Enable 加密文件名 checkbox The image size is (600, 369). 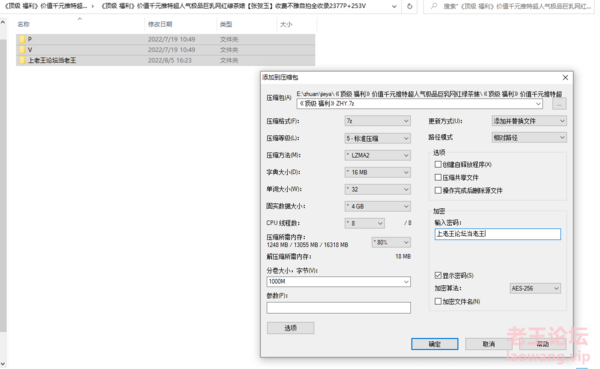[438, 302]
